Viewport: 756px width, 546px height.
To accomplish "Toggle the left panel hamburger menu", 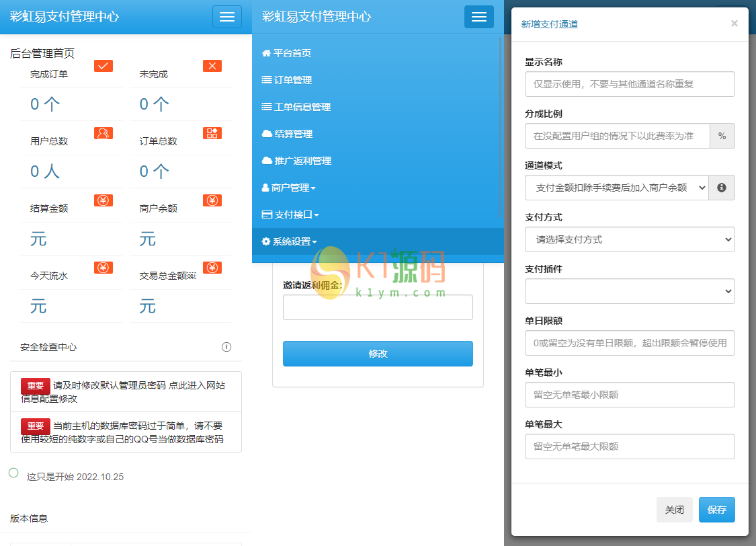I will 227,17.
